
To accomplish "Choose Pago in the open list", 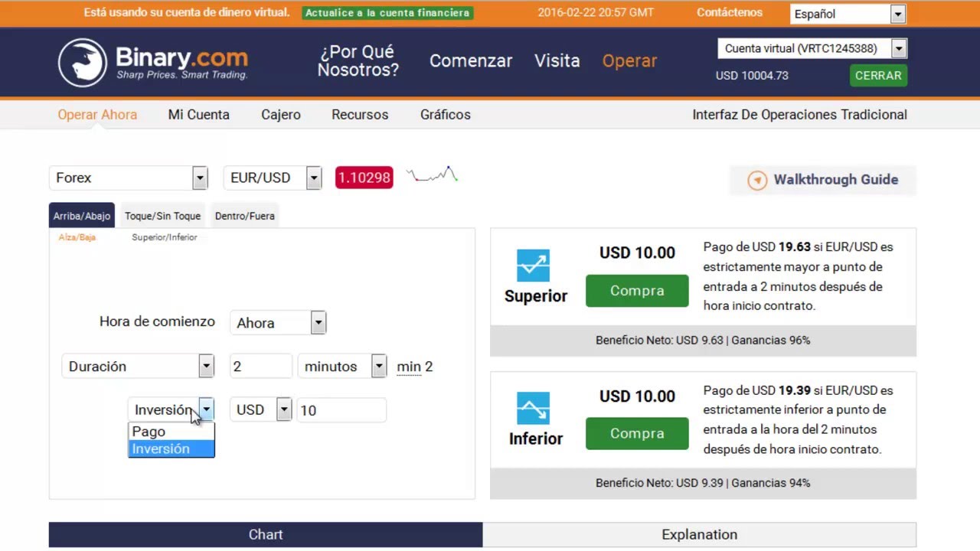I will pos(171,432).
